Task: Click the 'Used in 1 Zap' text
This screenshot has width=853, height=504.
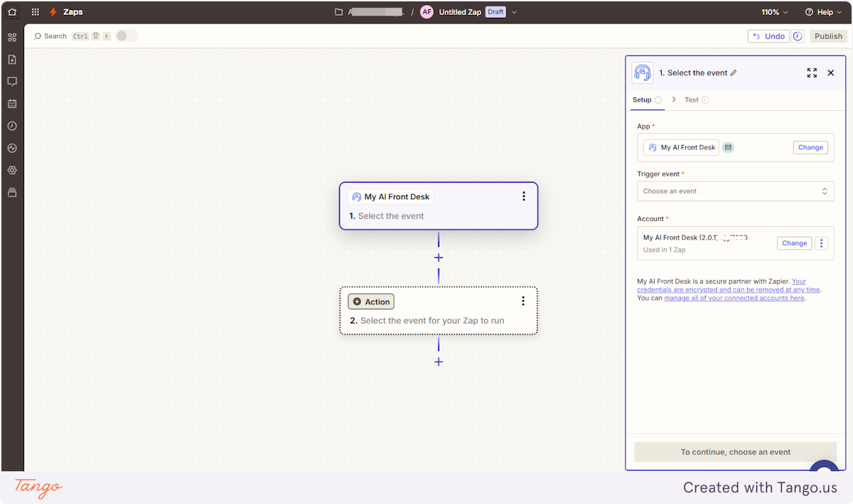Action: (665, 250)
